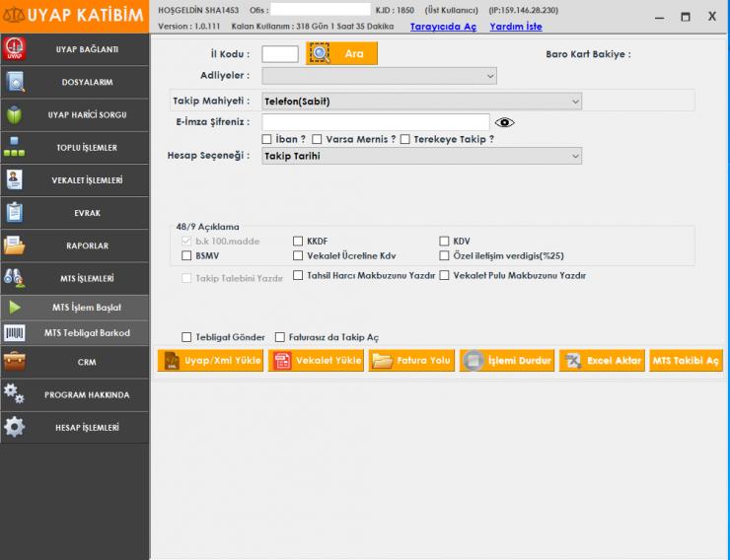Open HESAP İŞLEMLERİ menu item
The width and height of the screenshot is (730, 560).
(x=75, y=428)
